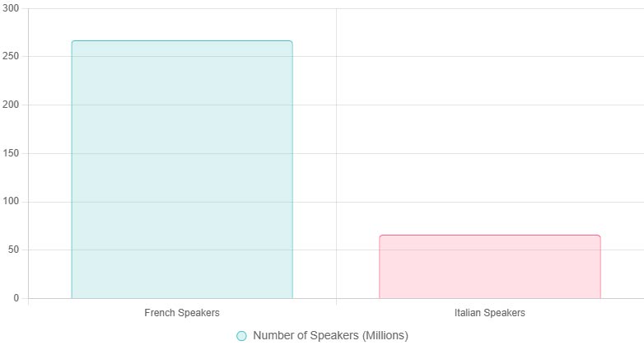Click the (Millions) text in the legend
Viewport: 644px width, 350px height.
[385, 336]
